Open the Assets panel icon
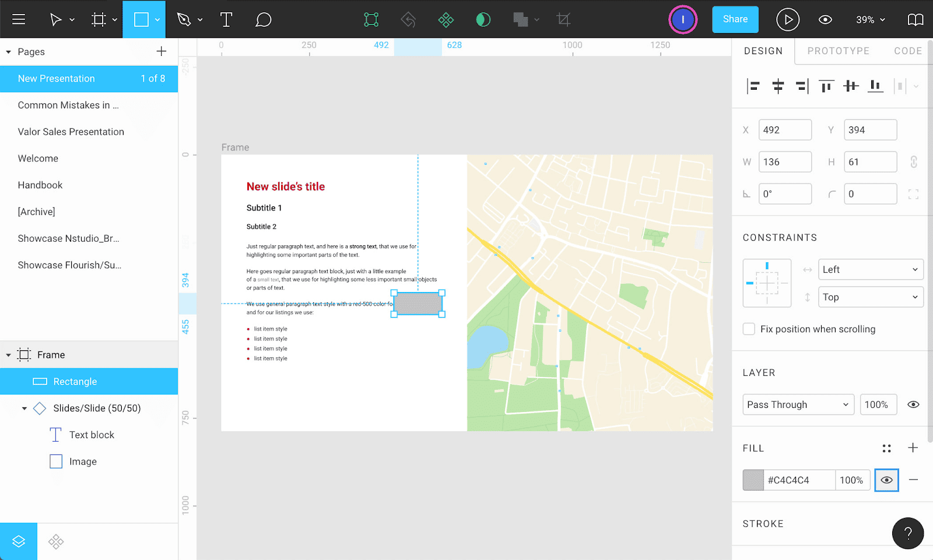This screenshot has width=933, height=560. click(x=56, y=541)
